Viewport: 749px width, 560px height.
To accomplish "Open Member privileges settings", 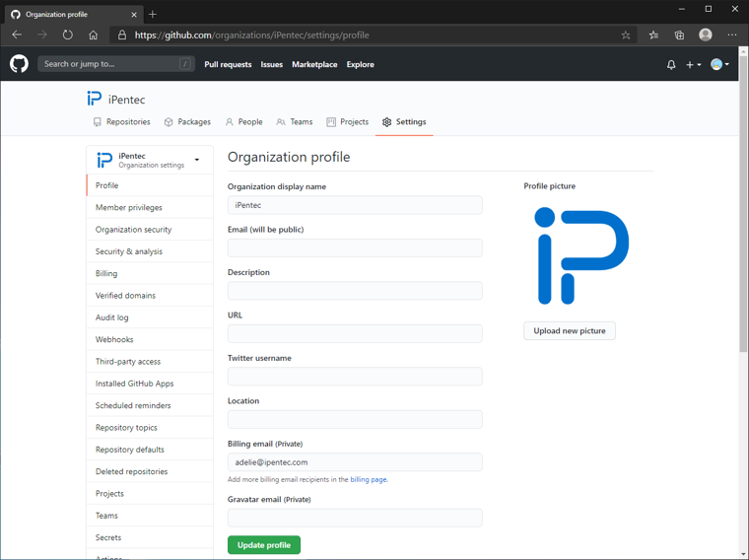I will pos(150,207).
